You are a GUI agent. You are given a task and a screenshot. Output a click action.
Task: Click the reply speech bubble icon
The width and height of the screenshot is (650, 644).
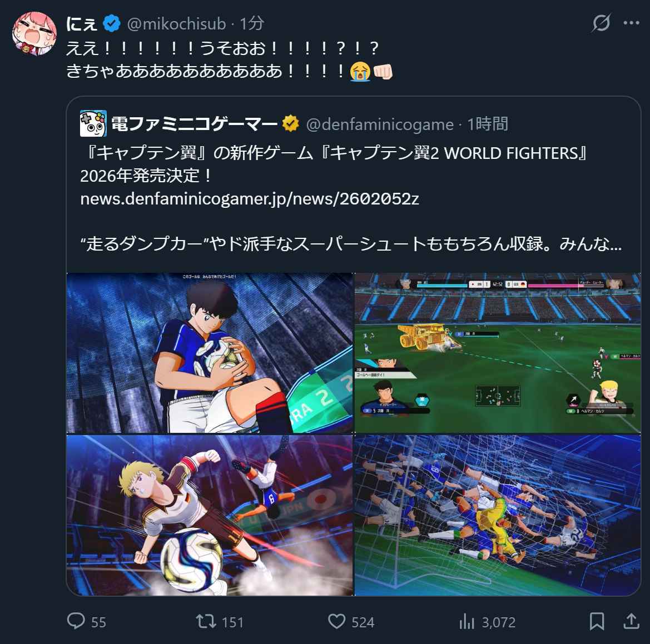(x=76, y=621)
